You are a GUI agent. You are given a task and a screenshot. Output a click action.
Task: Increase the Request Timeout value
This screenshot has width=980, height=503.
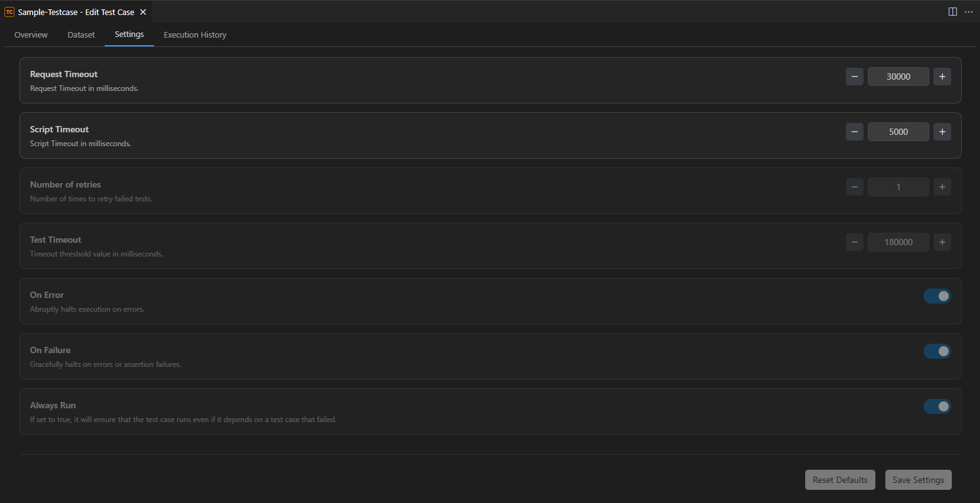pos(942,77)
